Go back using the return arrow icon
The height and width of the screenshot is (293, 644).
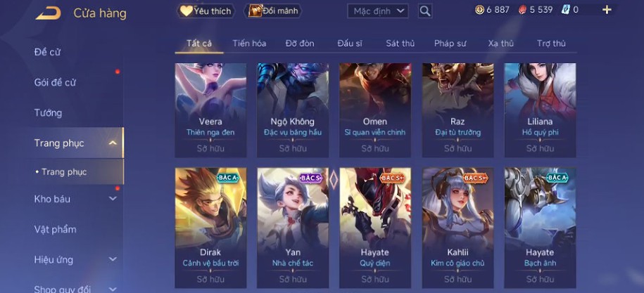pos(48,13)
